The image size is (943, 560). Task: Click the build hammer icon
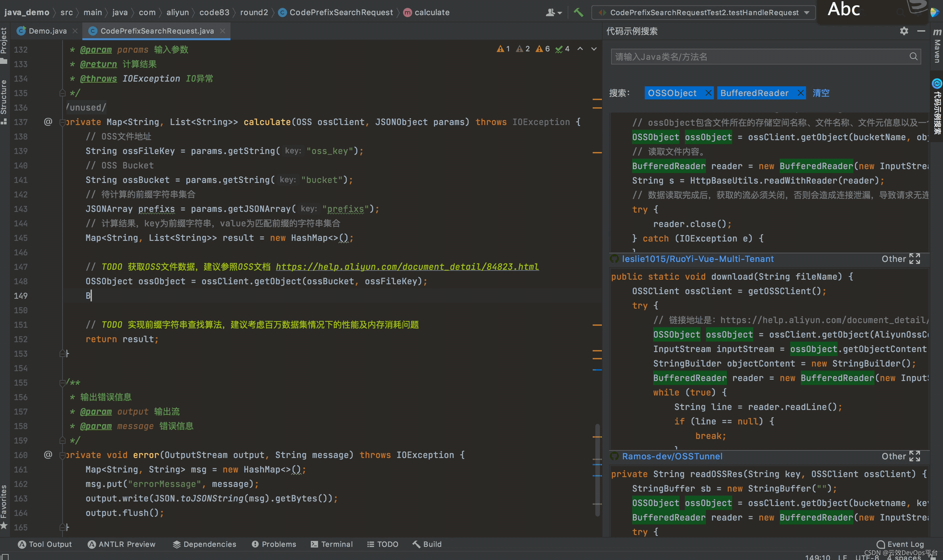point(578,13)
